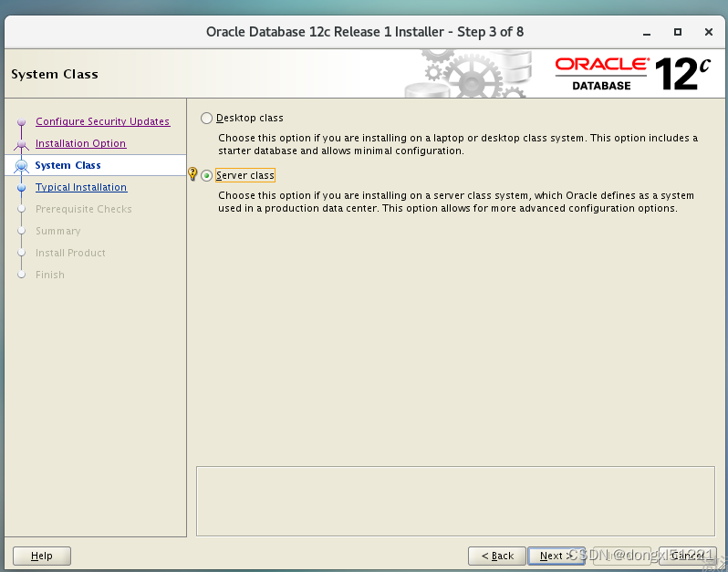
Task: Click the empty message area at bottom
Action: [x=455, y=501]
